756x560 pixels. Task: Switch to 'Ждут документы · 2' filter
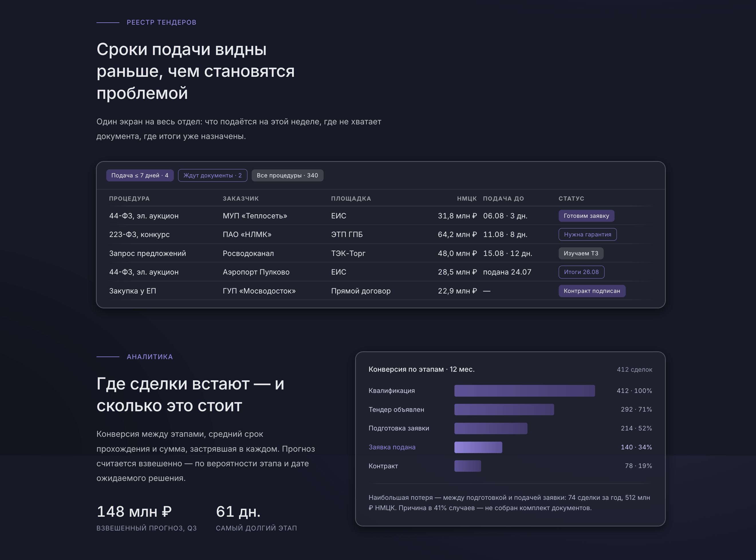213,175
